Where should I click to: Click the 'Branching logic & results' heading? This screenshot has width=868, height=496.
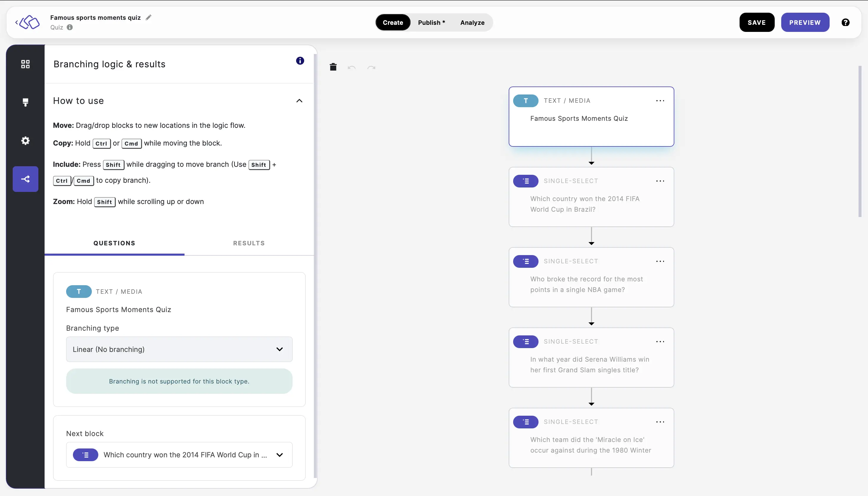pyautogui.click(x=109, y=64)
